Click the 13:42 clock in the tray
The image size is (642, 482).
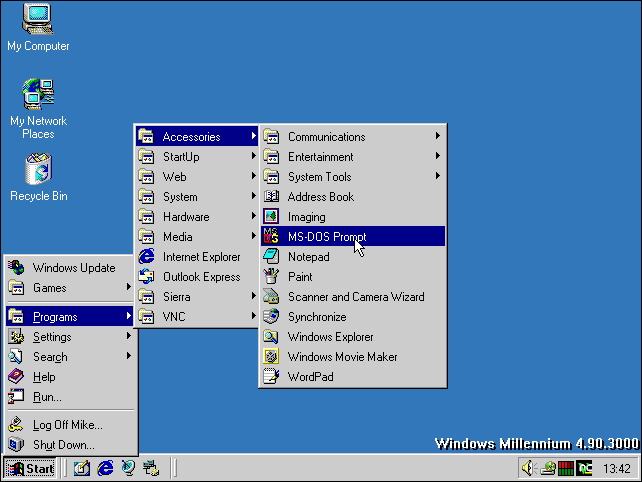pos(617,468)
